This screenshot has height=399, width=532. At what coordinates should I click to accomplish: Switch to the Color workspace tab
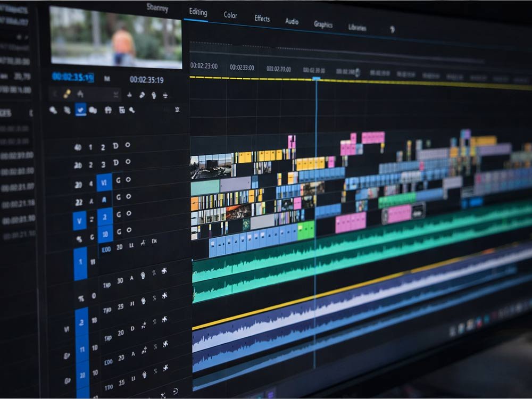click(230, 15)
